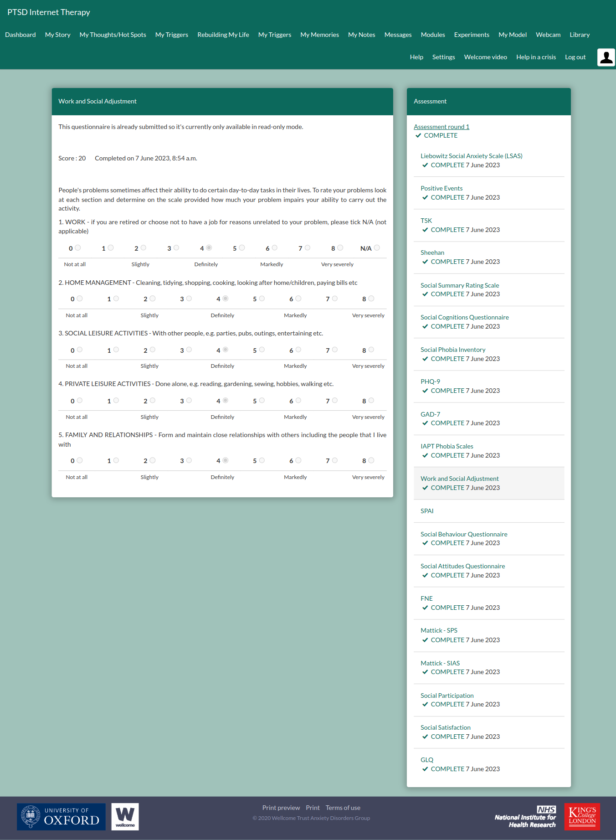Click the NHS National Institute logo
The image size is (616, 840).
525,817
